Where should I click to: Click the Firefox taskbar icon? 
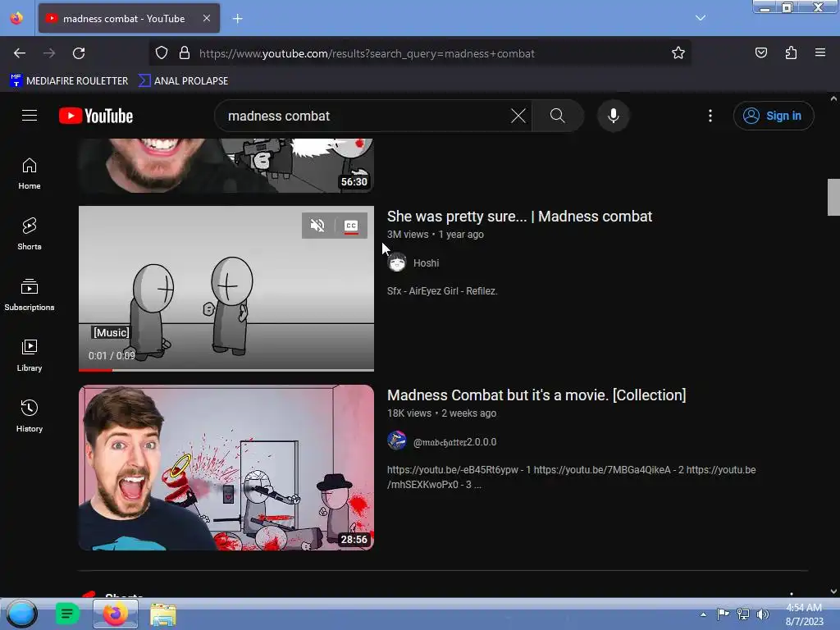point(115,614)
